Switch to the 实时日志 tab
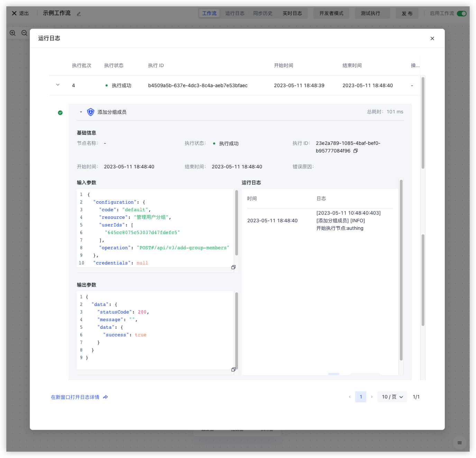Viewport: 476px width, 458px height. (x=292, y=13)
